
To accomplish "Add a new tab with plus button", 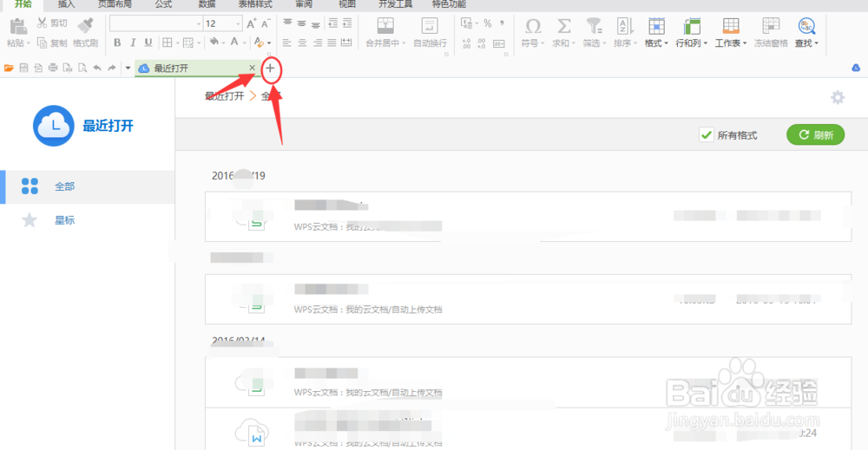I will 270,68.
